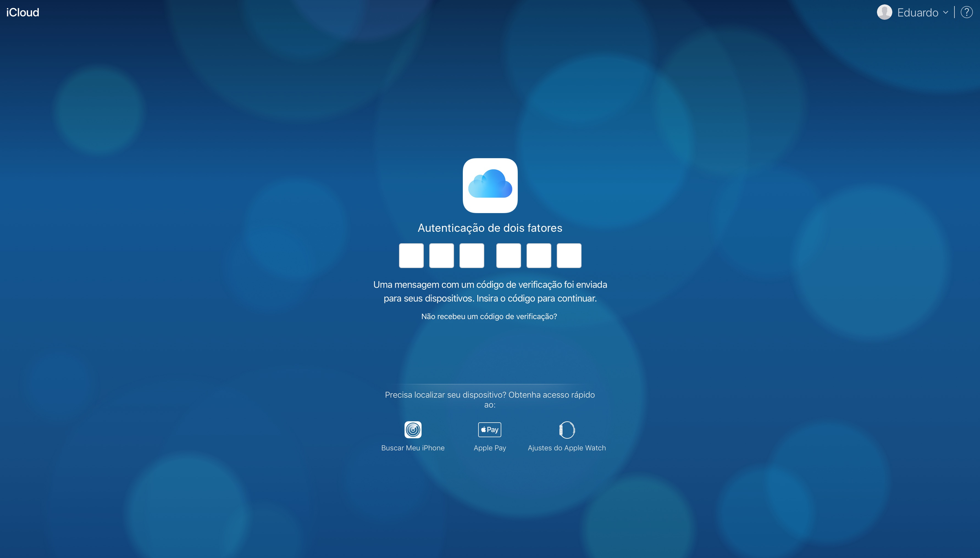Open the Apple Watch settings icon

tap(567, 429)
